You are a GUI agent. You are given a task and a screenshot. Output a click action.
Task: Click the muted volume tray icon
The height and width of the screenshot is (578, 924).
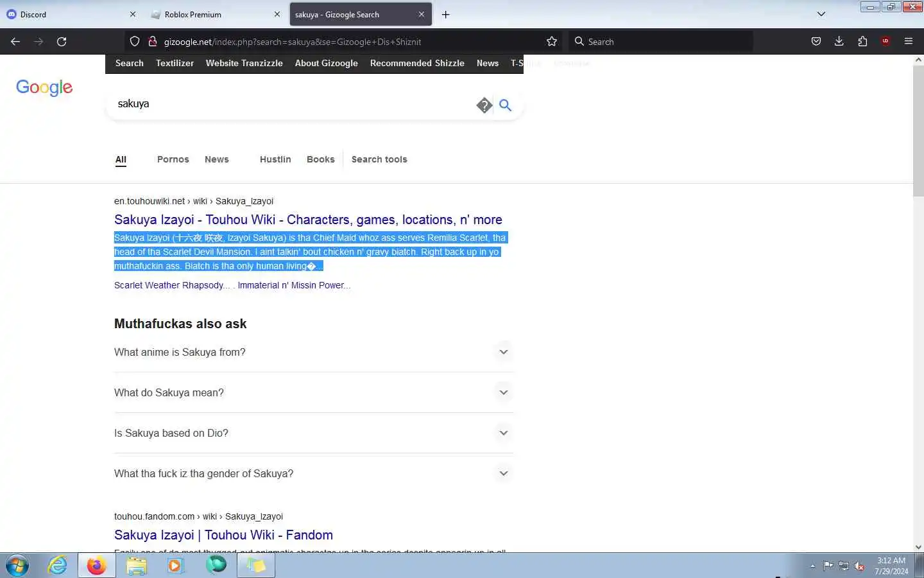tap(859, 566)
